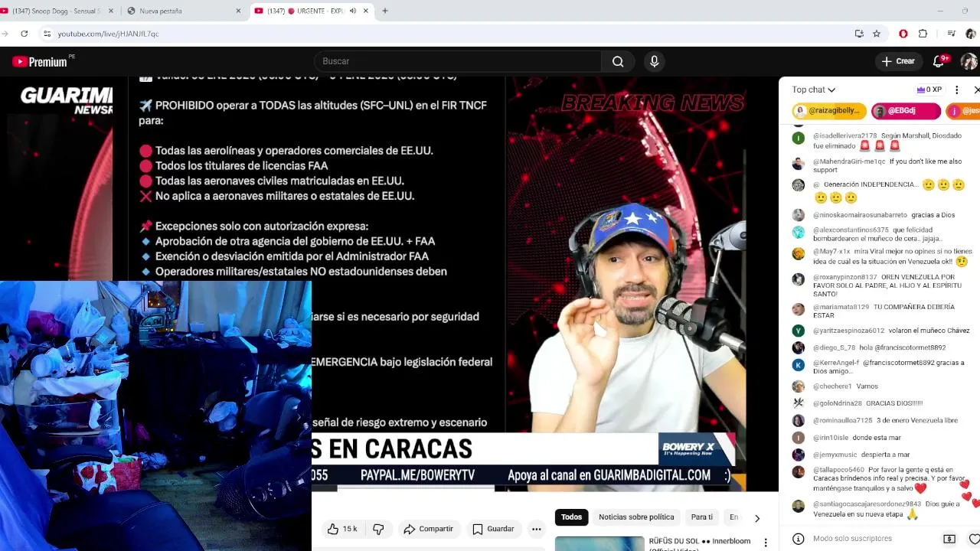Image resolution: width=980 pixels, height=551 pixels.
Task: Close the Nueva pestaña tab
Action: point(238,11)
